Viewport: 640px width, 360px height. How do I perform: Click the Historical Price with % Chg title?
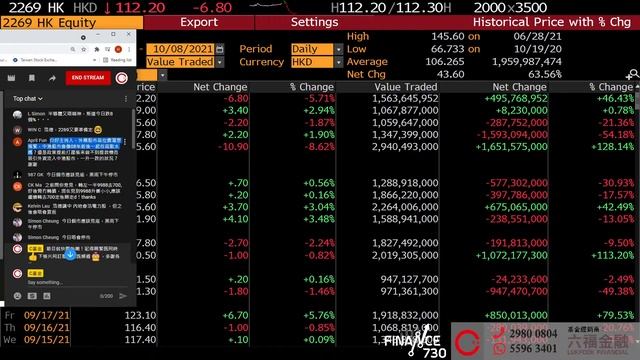551,22
